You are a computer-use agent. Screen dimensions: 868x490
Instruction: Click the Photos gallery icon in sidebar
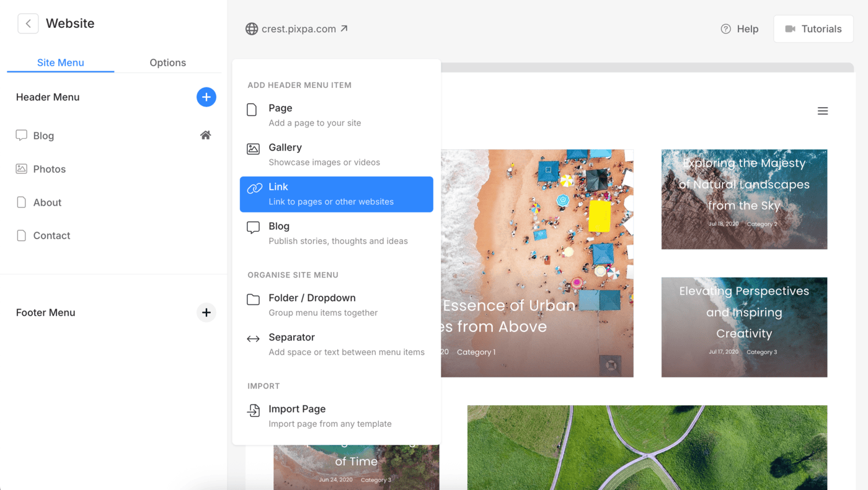click(x=22, y=168)
